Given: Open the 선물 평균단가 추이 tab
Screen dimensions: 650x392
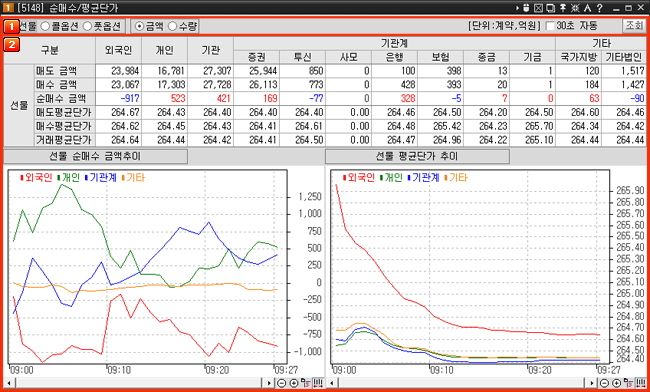Looking at the screenshot, I should click(417, 156).
